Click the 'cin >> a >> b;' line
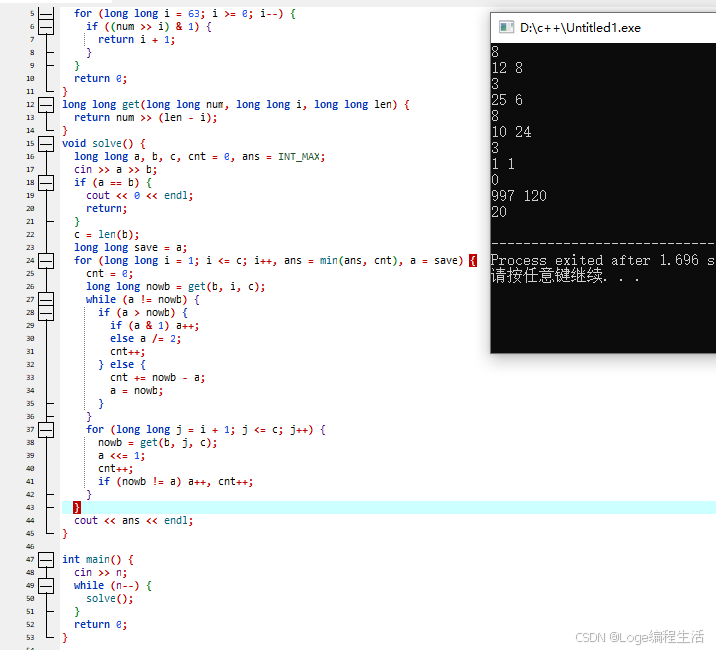This screenshot has height=650, width=716. coord(116,169)
